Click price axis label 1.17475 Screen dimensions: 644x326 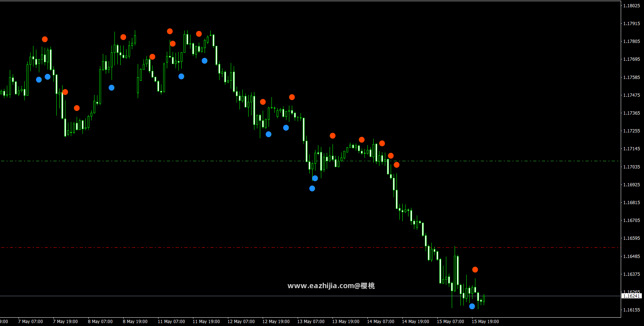click(x=632, y=95)
